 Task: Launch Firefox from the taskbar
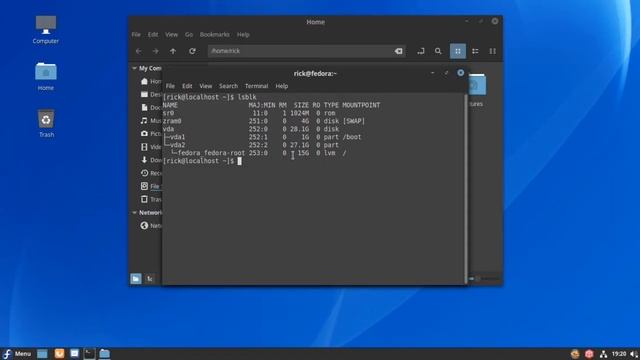(x=59, y=353)
